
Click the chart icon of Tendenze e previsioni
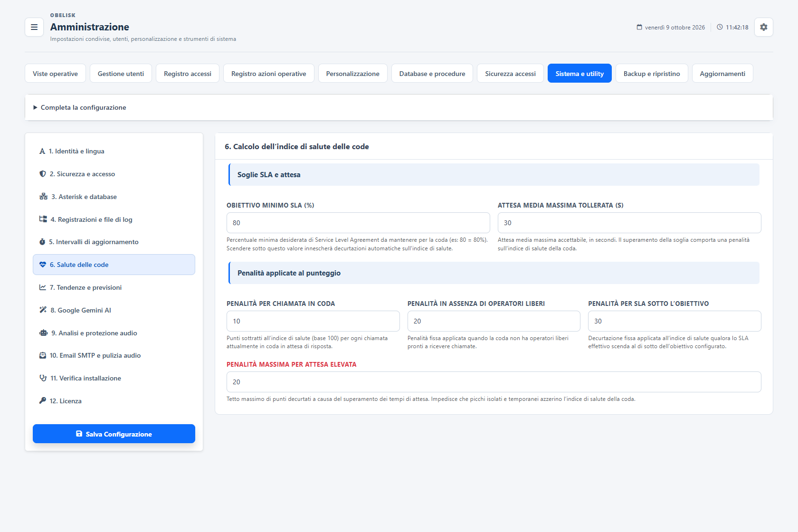coord(43,287)
